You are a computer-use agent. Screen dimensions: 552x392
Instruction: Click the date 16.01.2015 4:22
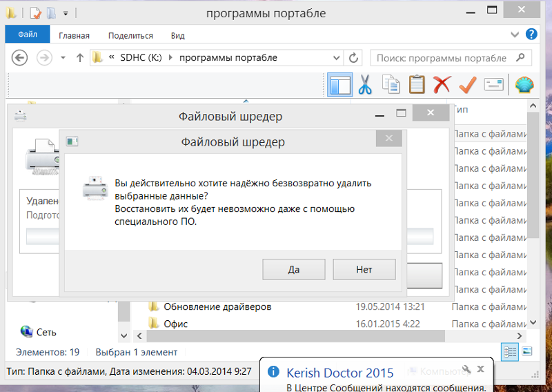(x=388, y=324)
